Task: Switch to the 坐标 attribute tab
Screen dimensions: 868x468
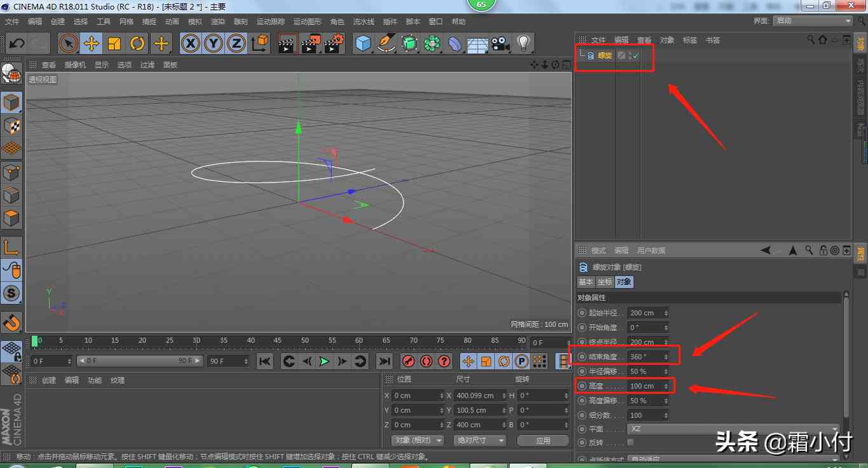Action: pos(604,282)
